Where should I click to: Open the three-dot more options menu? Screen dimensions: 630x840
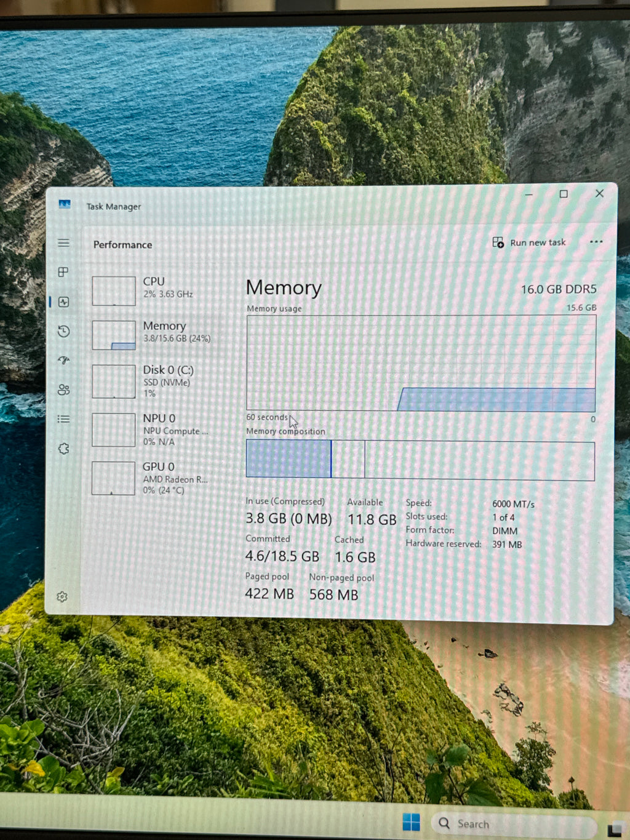(x=596, y=242)
